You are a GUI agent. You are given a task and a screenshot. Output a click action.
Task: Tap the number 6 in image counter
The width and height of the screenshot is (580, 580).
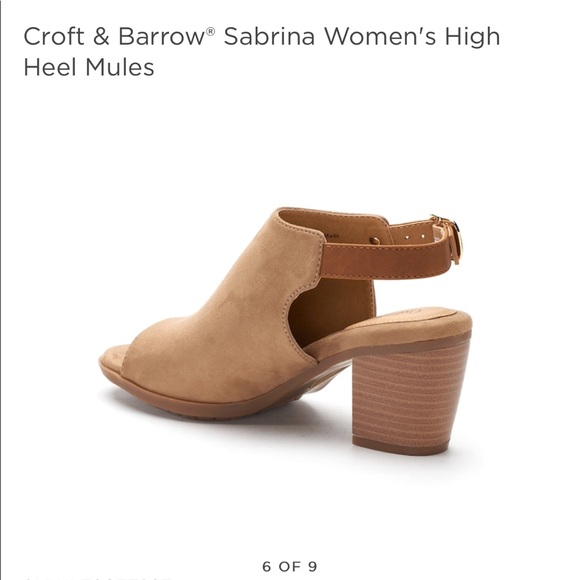pyautogui.click(x=267, y=566)
